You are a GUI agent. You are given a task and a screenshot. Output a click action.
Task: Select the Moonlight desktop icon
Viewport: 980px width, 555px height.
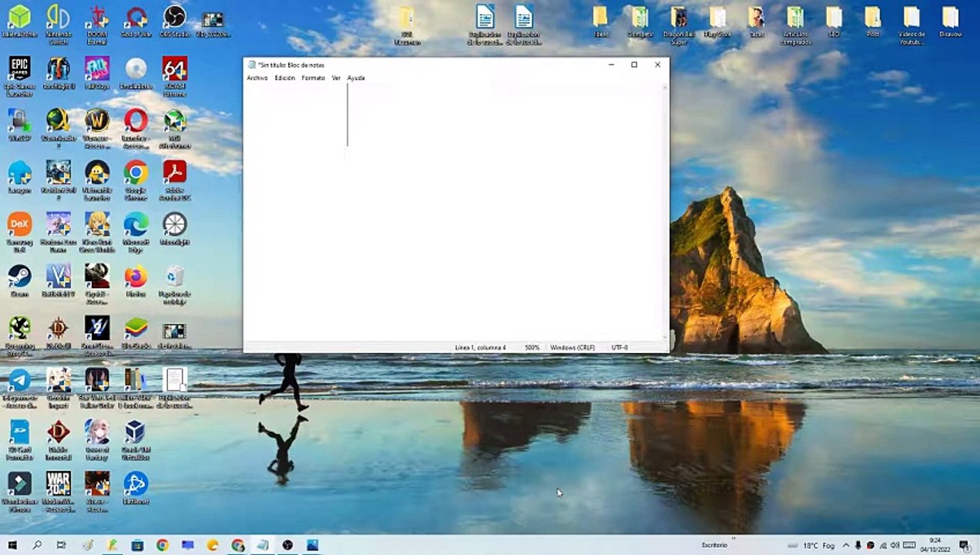tap(175, 228)
